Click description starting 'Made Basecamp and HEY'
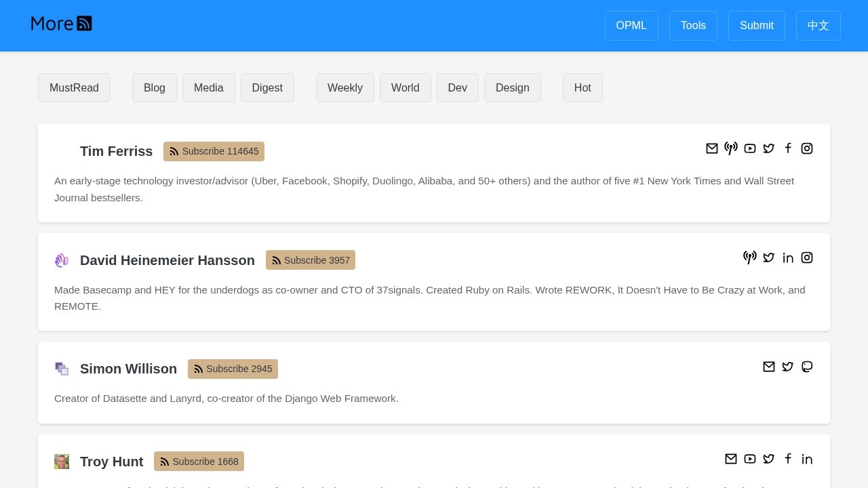Image resolution: width=868 pixels, height=488 pixels. point(434,298)
